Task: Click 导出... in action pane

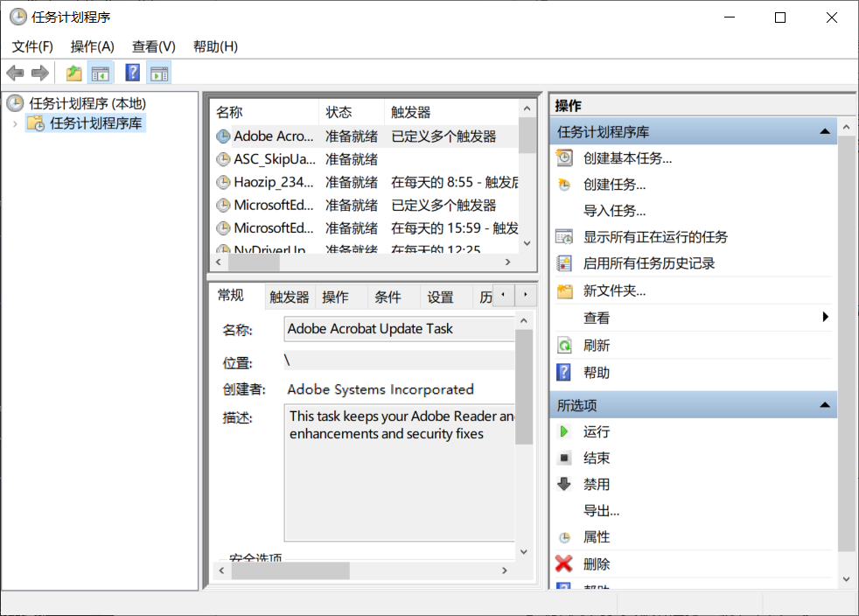Action: (602, 511)
